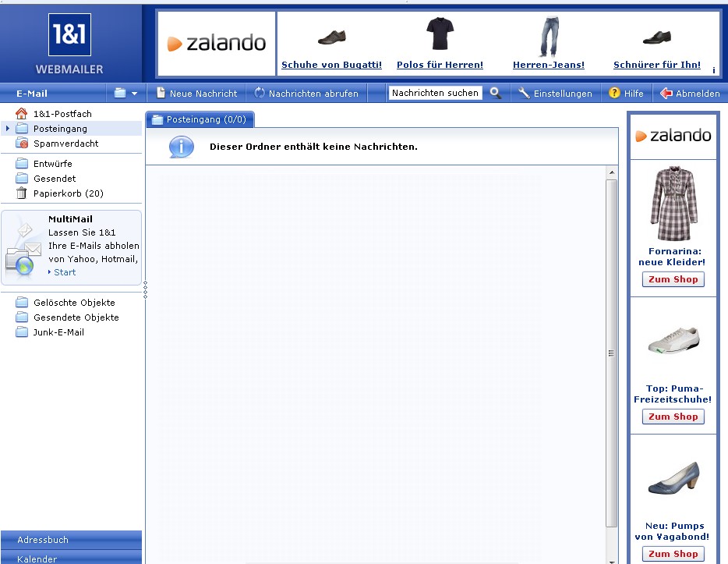
Task: Open the Junk-E-Mail folder
Action: click(x=58, y=332)
